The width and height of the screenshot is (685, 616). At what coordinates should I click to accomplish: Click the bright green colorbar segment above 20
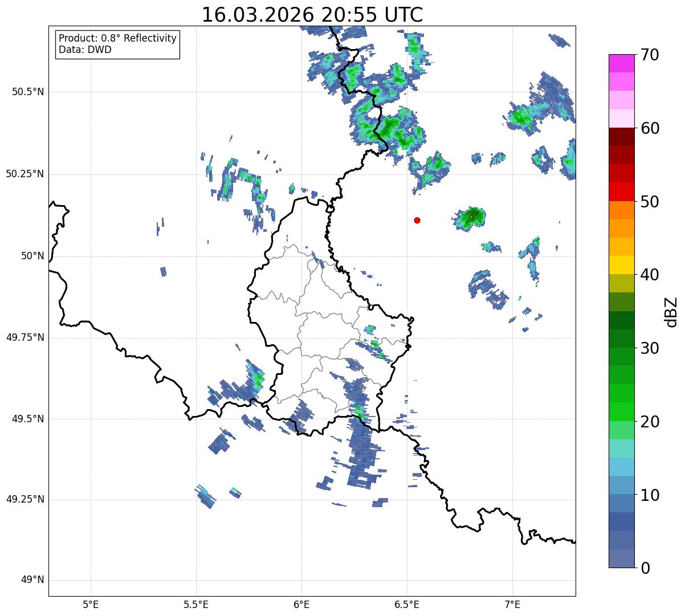[622, 412]
